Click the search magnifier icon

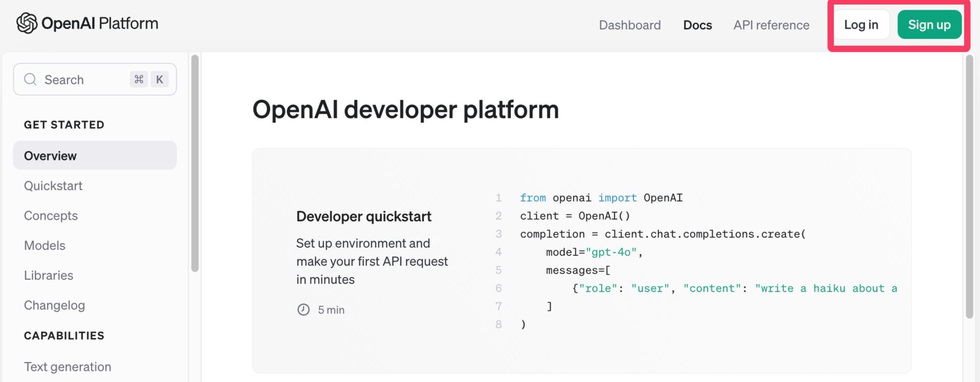[31, 80]
